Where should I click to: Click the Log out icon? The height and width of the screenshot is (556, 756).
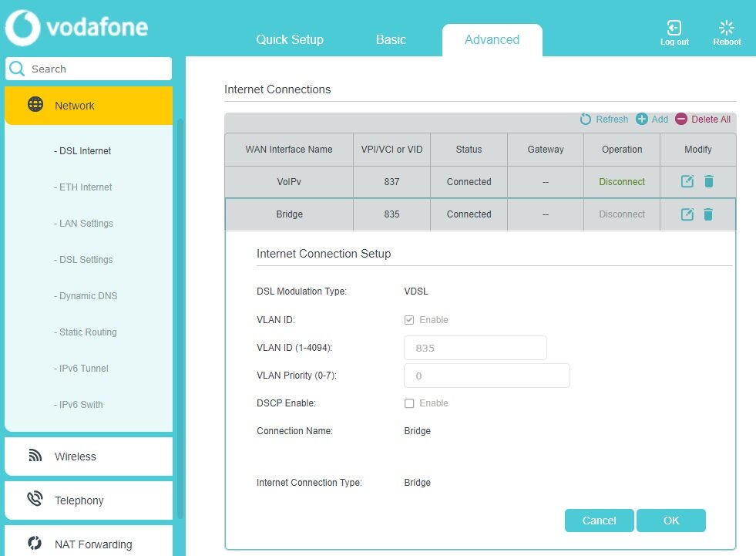pyautogui.click(x=674, y=28)
